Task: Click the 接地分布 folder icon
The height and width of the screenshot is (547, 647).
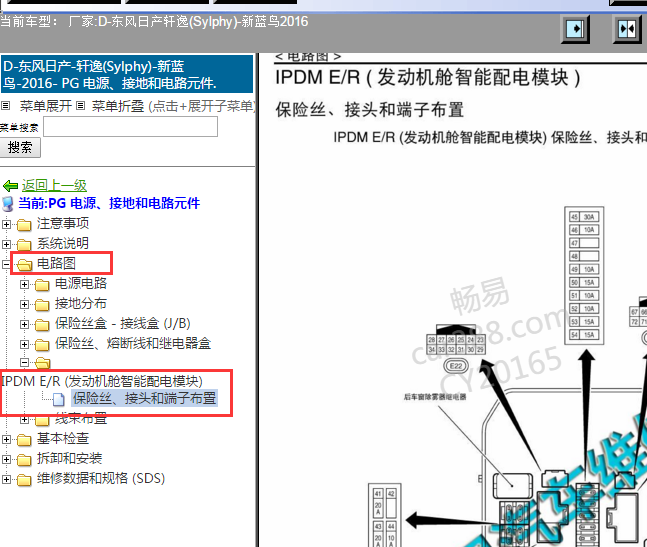Action: [x=42, y=304]
